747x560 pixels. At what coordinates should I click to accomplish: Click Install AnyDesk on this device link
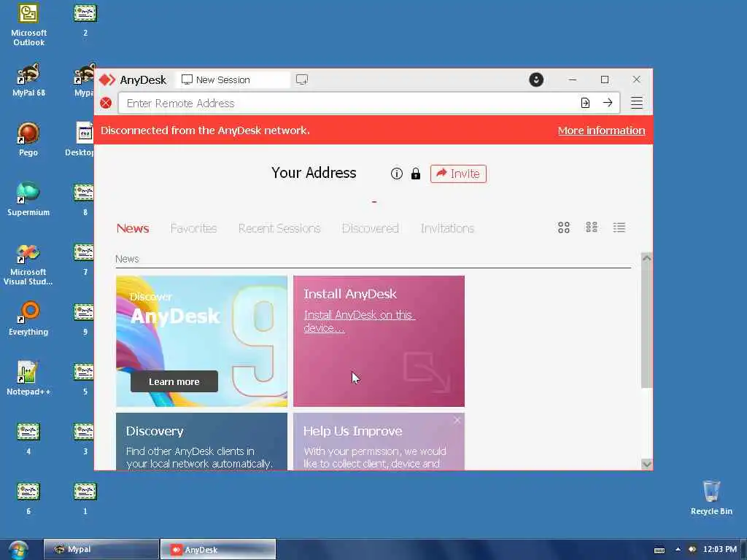click(359, 322)
